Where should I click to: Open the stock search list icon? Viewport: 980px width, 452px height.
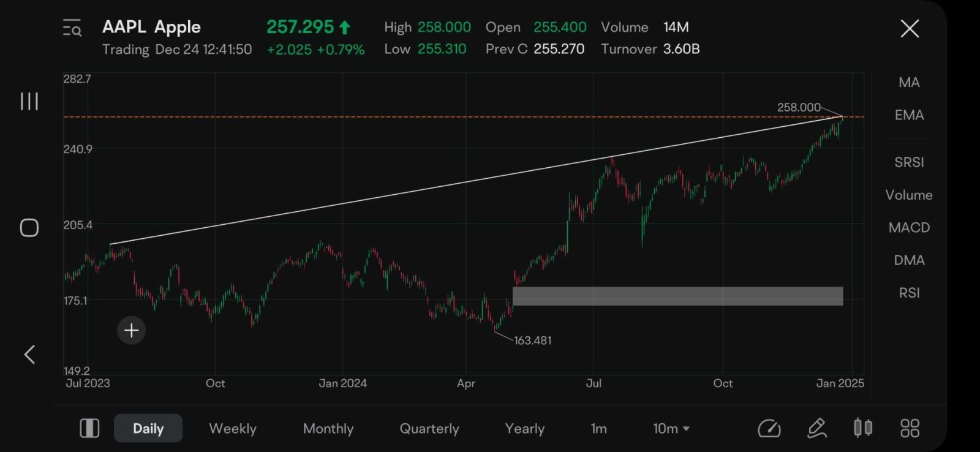72,28
